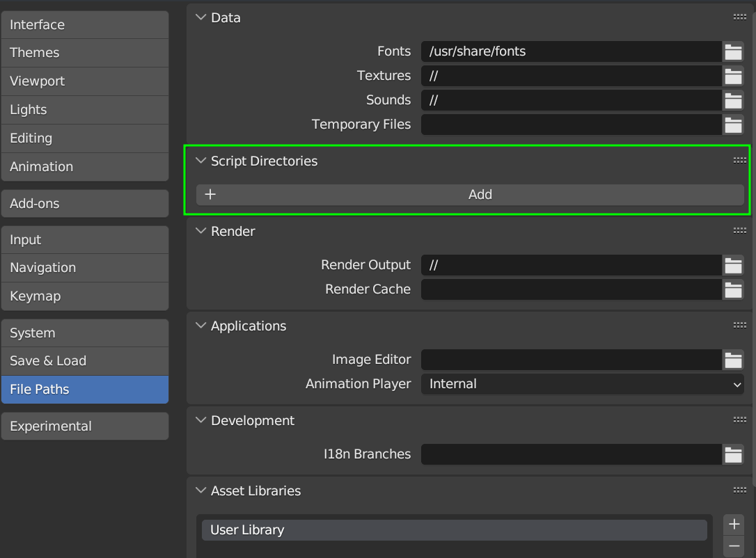Collapse the Asset Libraries panel
This screenshot has height=558, width=756.
point(201,491)
